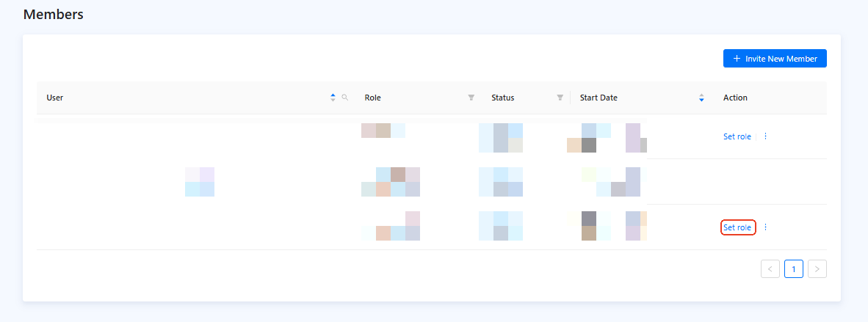Open the Status column filter

tap(560, 98)
